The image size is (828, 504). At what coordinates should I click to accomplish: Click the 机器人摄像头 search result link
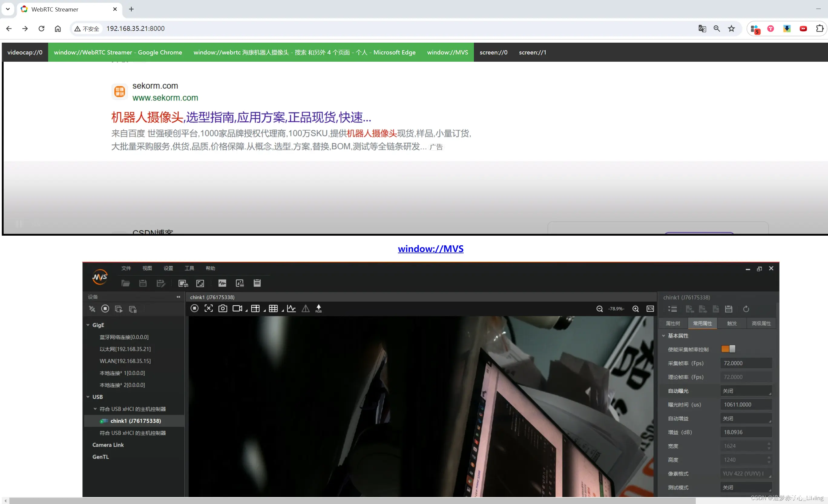click(x=241, y=117)
